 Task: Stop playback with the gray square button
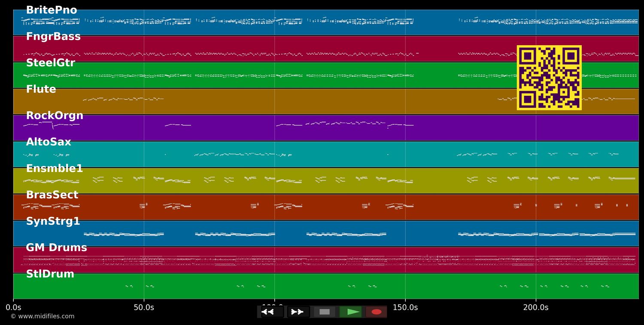click(325, 312)
